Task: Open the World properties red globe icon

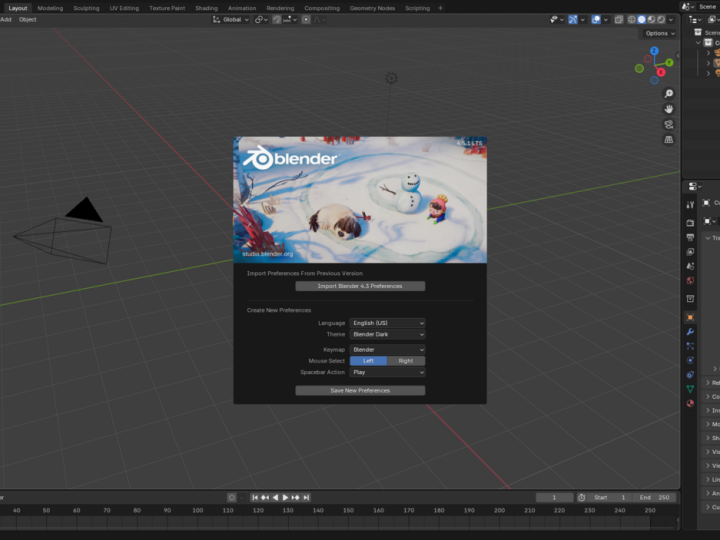Action: (690, 281)
